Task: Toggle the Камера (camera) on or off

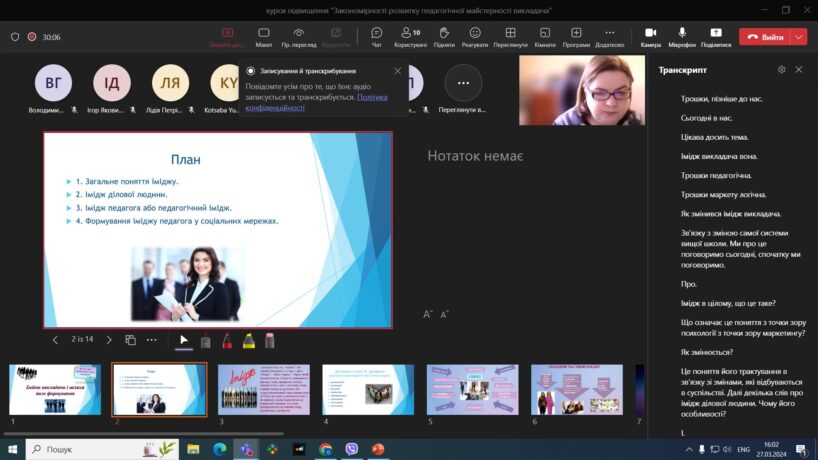Action: click(650, 37)
